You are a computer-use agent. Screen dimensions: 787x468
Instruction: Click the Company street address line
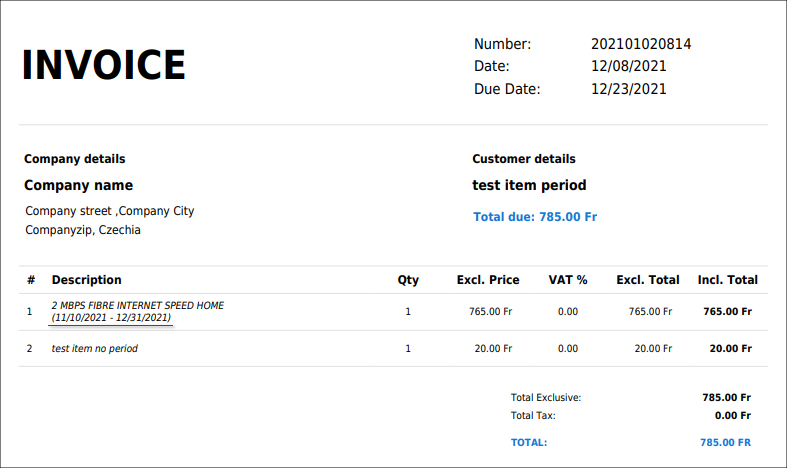tap(109, 211)
